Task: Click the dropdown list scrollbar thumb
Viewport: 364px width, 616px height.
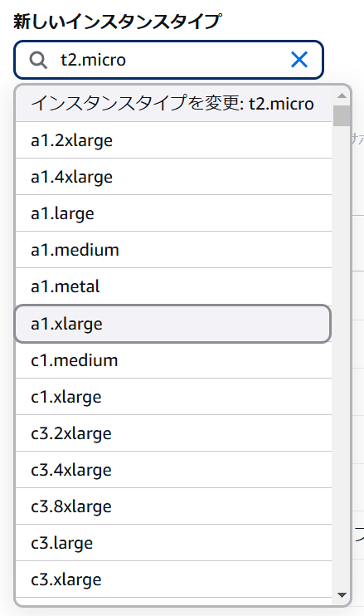Action: tap(342, 116)
